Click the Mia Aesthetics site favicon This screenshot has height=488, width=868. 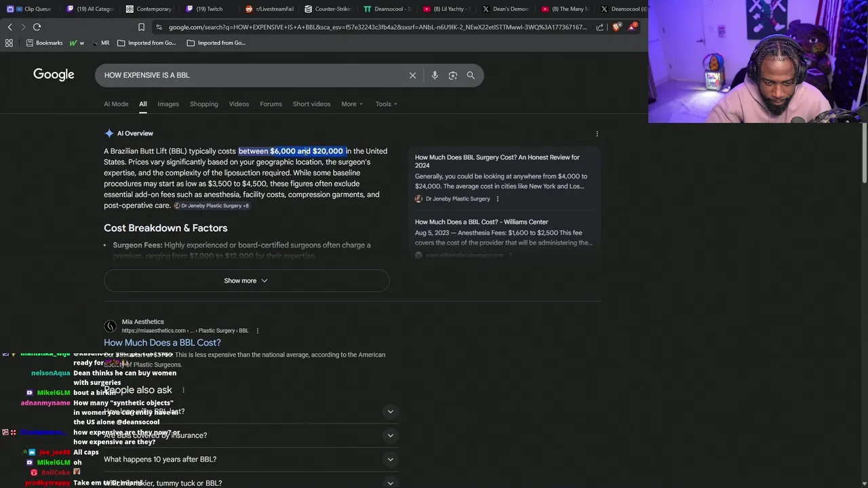coord(110,326)
